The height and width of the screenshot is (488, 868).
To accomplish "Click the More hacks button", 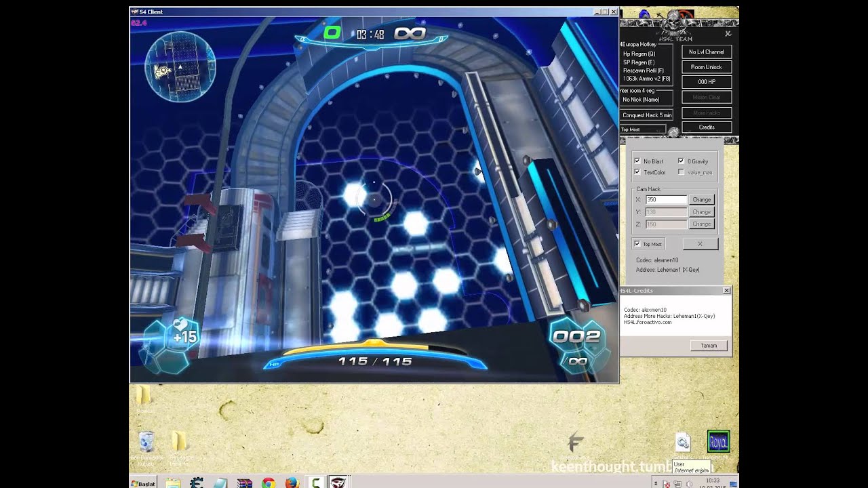I will 707,113.
